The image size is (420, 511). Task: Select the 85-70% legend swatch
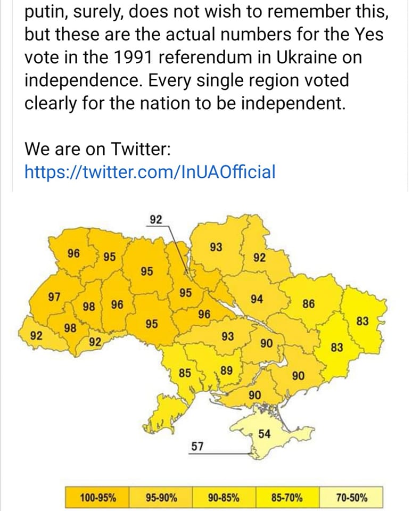tap(287, 498)
